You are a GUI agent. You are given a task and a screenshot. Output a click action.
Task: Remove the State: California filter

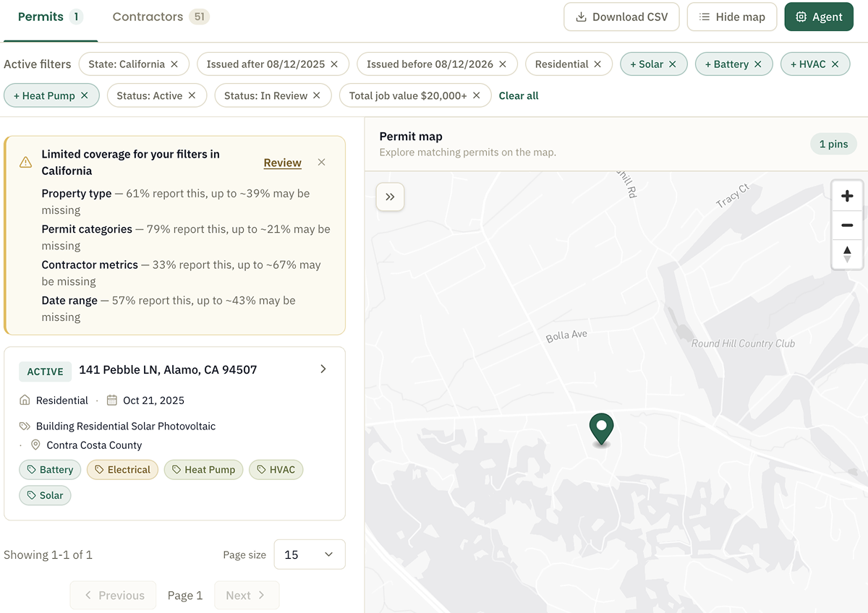click(x=174, y=64)
